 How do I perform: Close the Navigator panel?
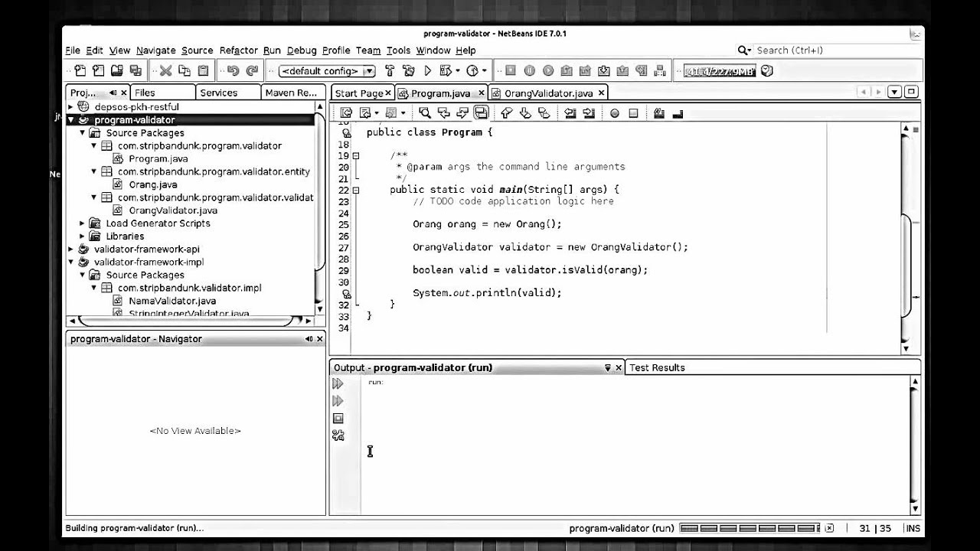(320, 339)
